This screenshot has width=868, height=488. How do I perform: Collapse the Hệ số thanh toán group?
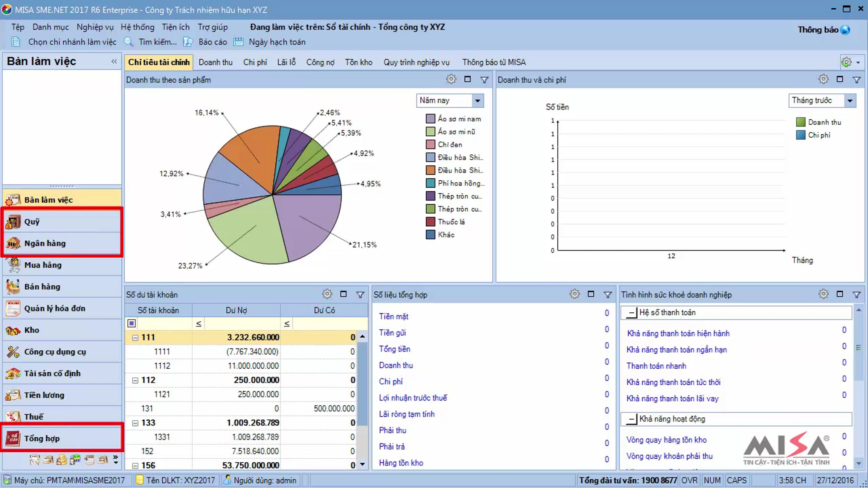[x=631, y=313]
